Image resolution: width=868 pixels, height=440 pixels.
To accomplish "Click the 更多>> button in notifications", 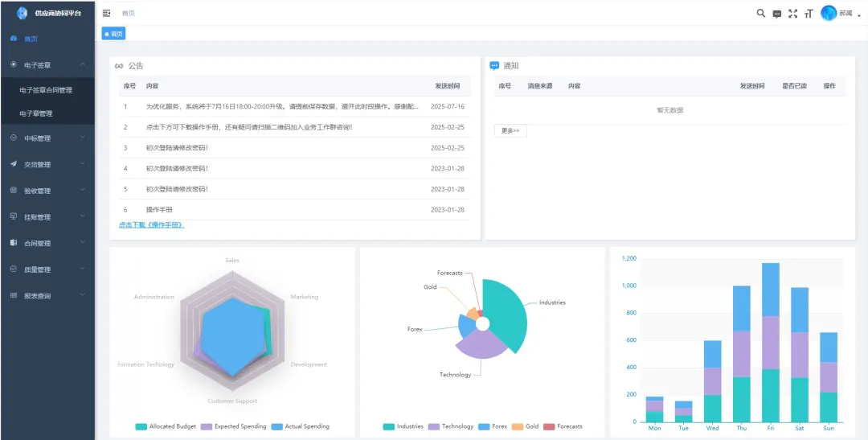I will point(510,130).
